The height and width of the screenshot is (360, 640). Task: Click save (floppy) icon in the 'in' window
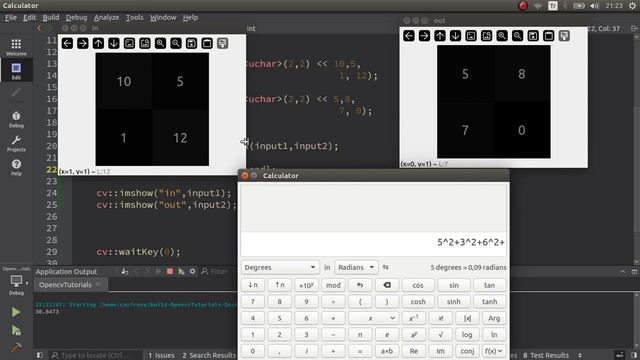tap(191, 43)
